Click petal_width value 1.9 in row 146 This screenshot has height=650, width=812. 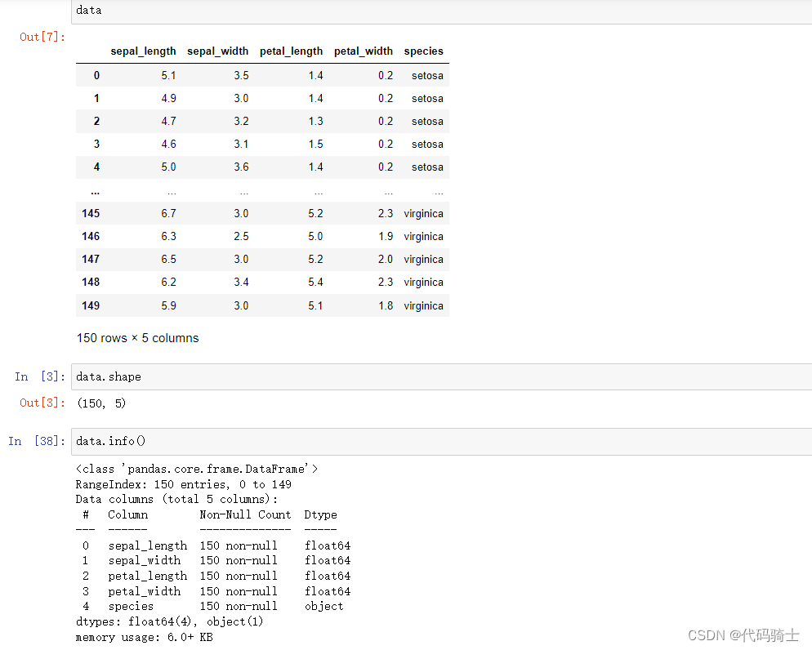pos(386,237)
